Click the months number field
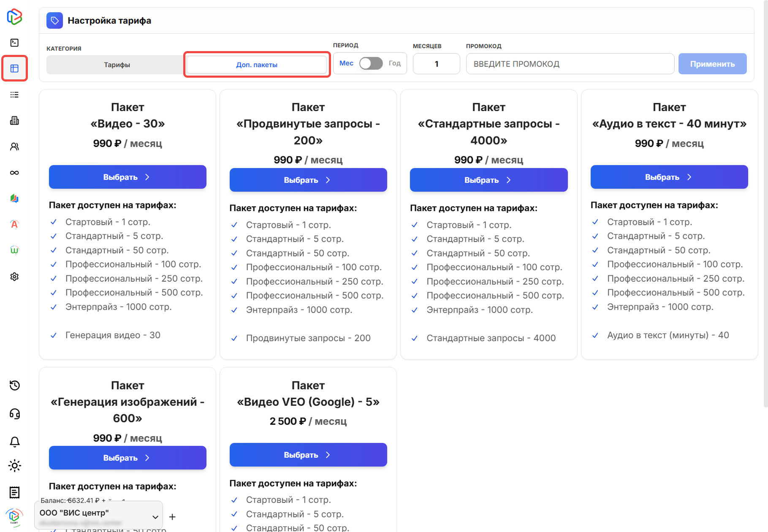This screenshot has height=532, width=768. pyautogui.click(x=436, y=64)
